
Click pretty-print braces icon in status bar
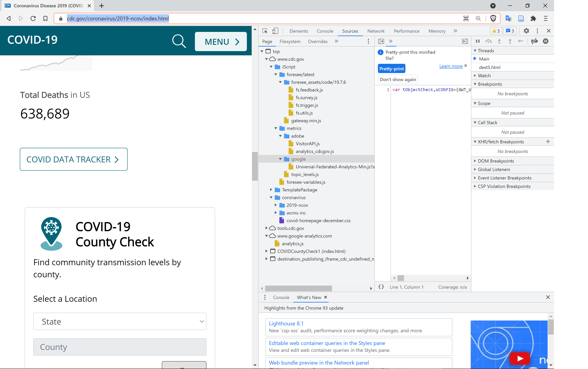tap(381, 287)
